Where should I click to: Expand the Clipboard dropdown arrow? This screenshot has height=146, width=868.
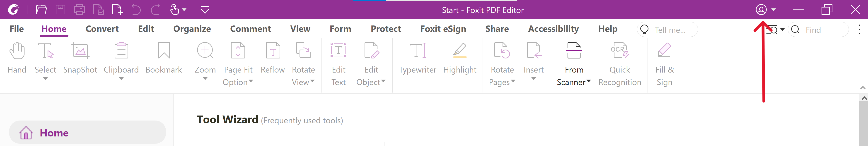(121, 79)
